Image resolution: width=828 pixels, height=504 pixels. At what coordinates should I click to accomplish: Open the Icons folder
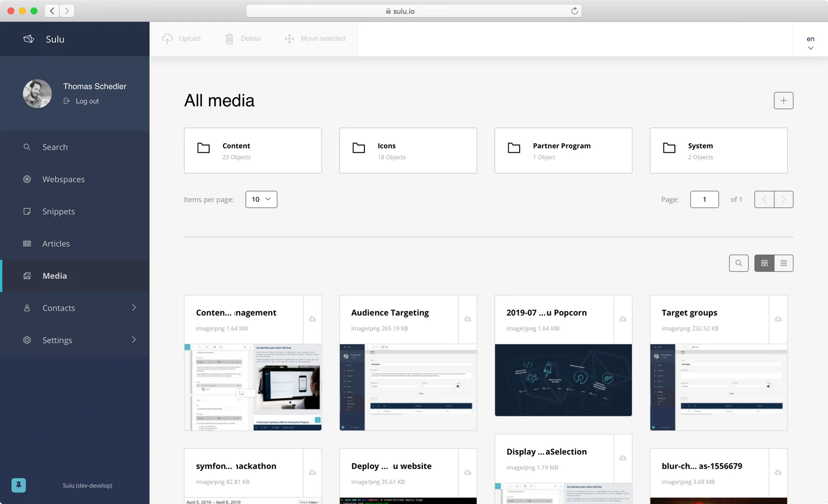pos(408,151)
